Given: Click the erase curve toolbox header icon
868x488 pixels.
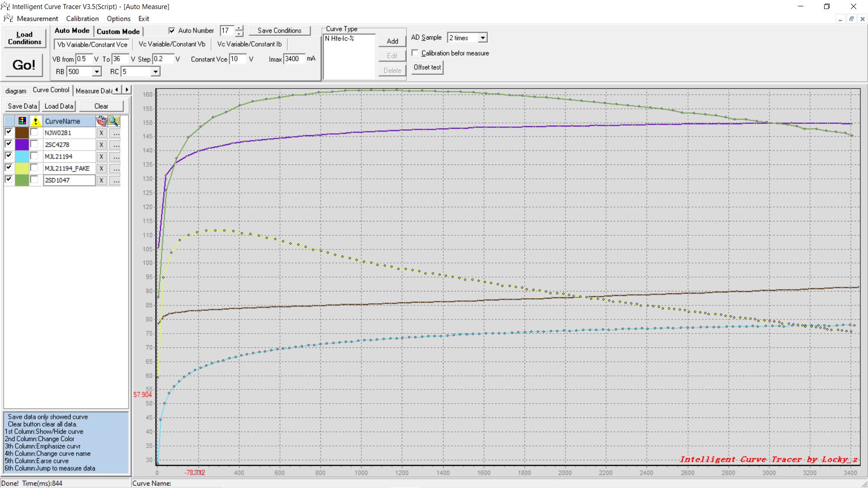Looking at the screenshot, I should (x=101, y=121).
